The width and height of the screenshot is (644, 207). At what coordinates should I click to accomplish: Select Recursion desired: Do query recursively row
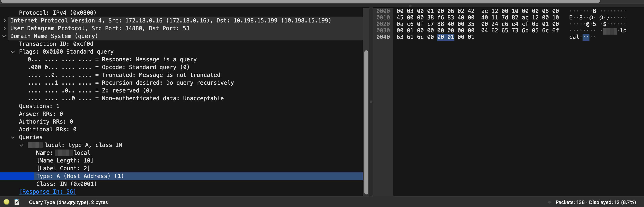tap(181, 83)
